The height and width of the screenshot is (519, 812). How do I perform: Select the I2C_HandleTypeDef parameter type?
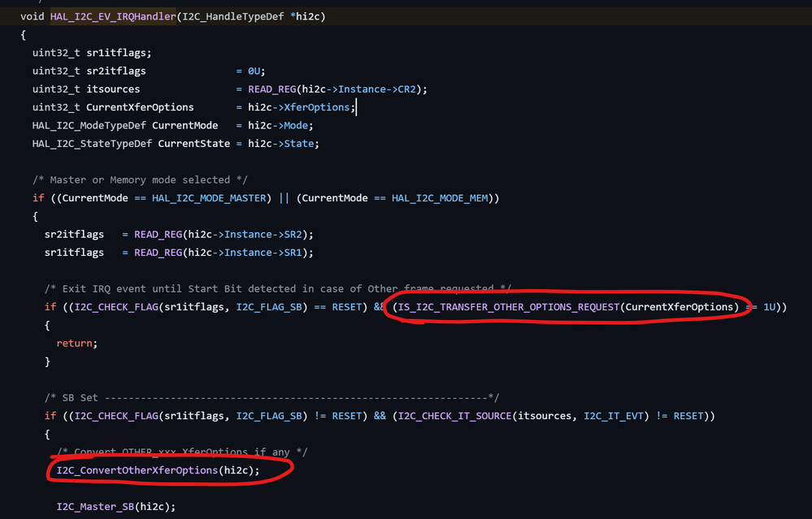click(x=233, y=16)
